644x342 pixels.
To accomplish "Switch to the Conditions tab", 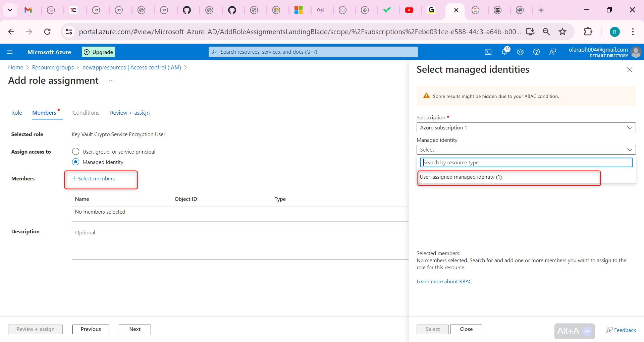I will tap(86, 113).
